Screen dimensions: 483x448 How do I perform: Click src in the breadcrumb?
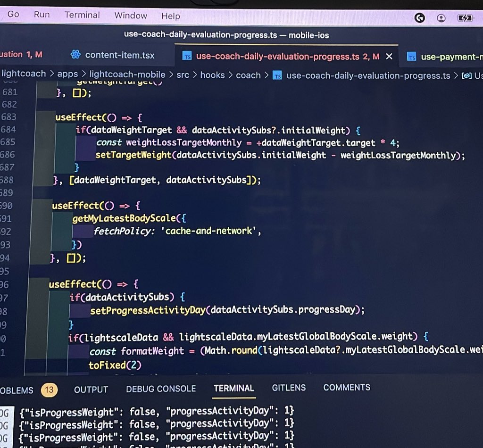(183, 75)
